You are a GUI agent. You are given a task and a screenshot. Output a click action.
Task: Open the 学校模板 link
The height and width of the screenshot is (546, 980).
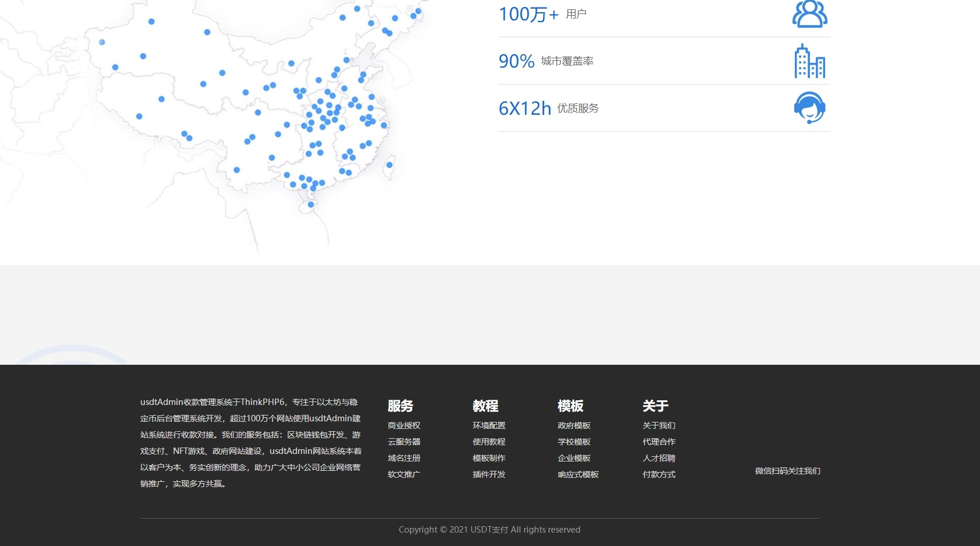(574, 442)
